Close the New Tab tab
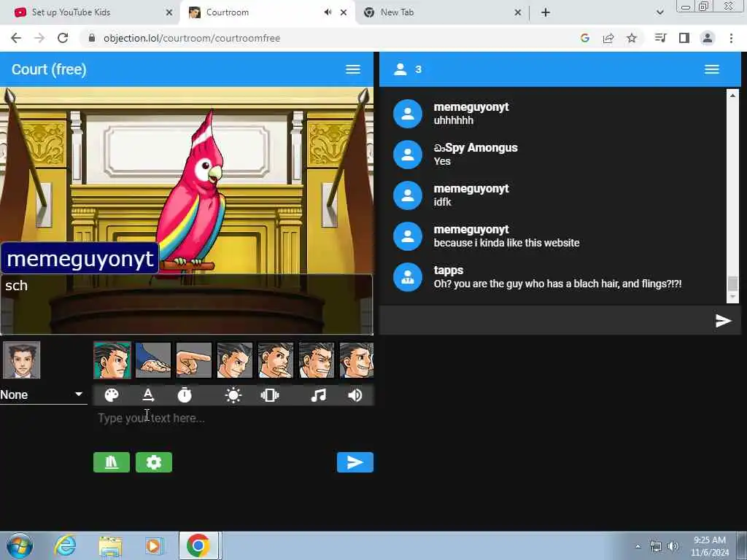 [x=518, y=13]
